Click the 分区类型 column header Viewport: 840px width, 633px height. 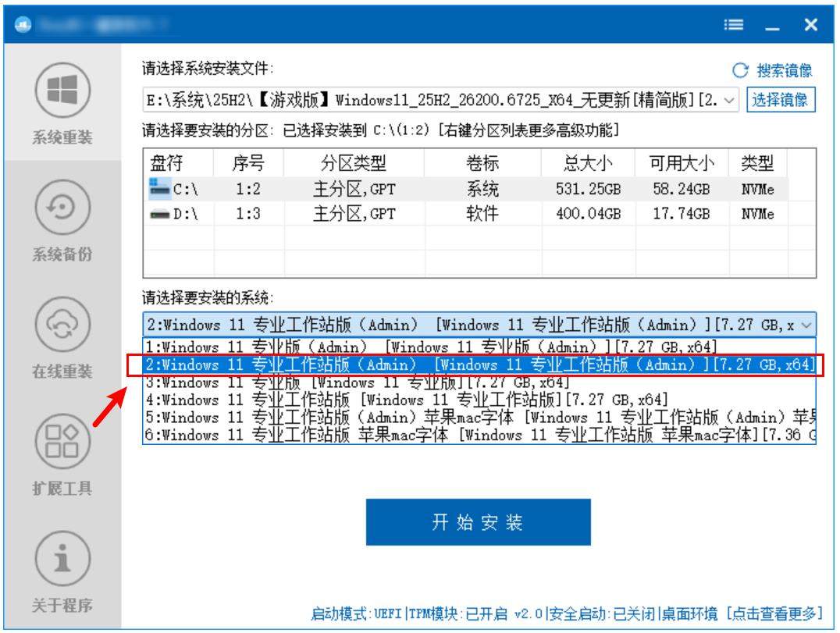pos(354,163)
